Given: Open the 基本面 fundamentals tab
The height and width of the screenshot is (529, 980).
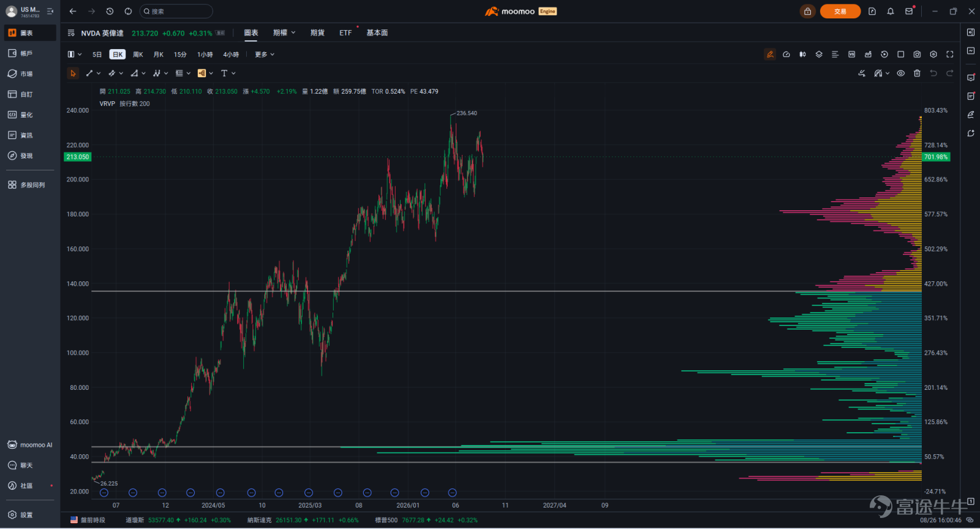Looking at the screenshot, I should 377,32.
